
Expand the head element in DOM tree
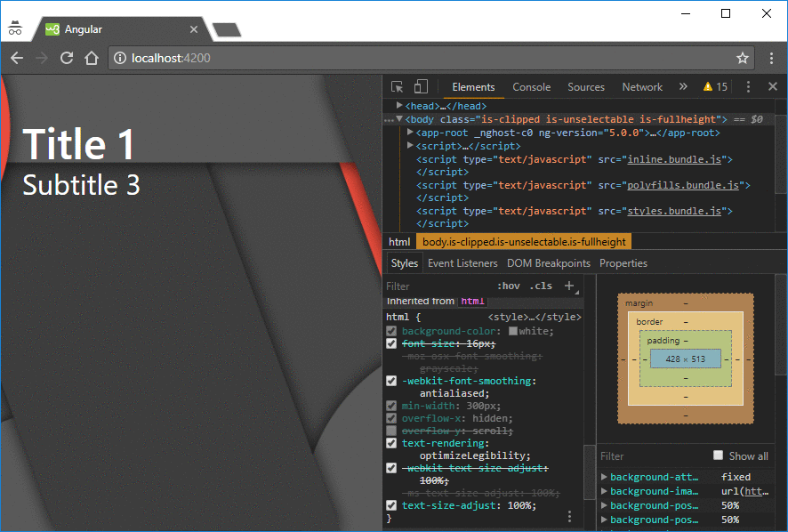tap(400, 105)
